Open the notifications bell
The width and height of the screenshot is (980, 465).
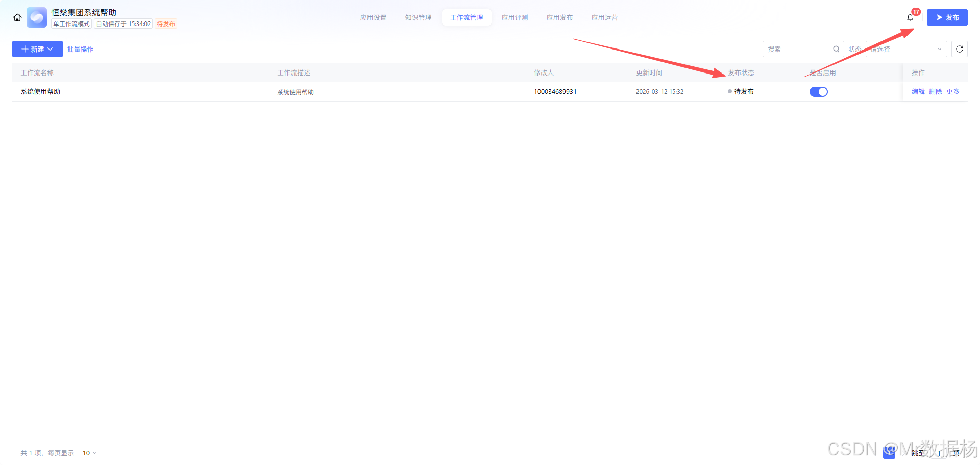[910, 18]
